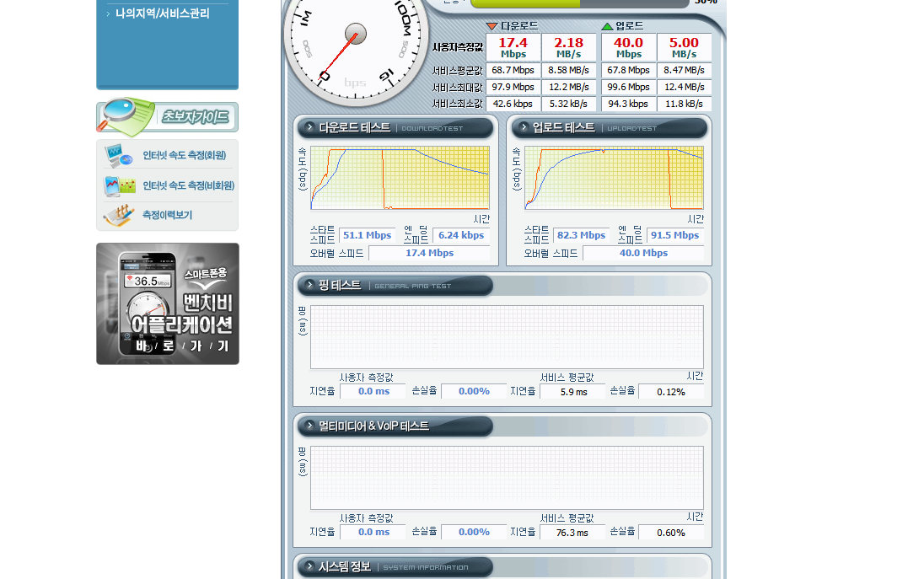Viewport: 924px width, 579px height.
Task: Click the computer icon beside 인터넷 속도 측정(회원)
Action: (x=120, y=156)
